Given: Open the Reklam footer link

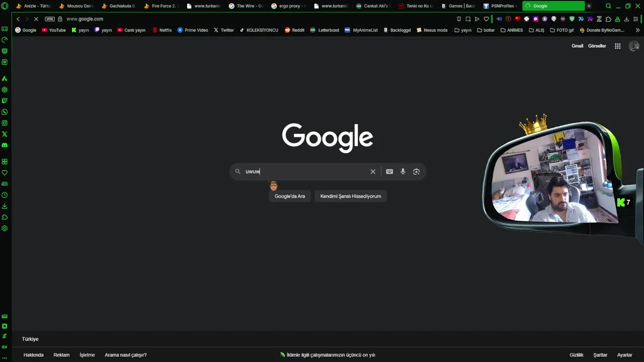Looking at the screenshot, I should 61,355.
